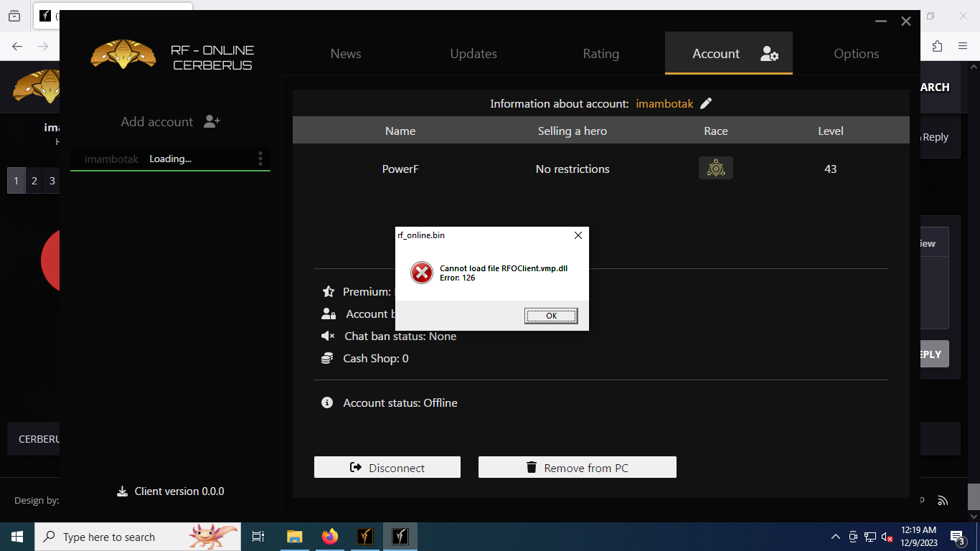The image size is (980, 551).
Task: Click the active Cerberus launcher taskbar icon
Action: (400, 537)
